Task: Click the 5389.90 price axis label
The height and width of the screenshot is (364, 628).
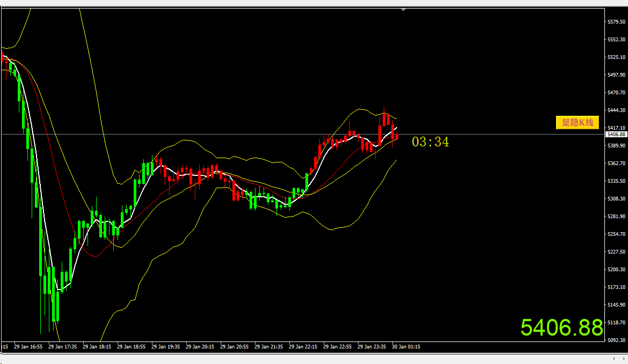Action: coord(616,146)
